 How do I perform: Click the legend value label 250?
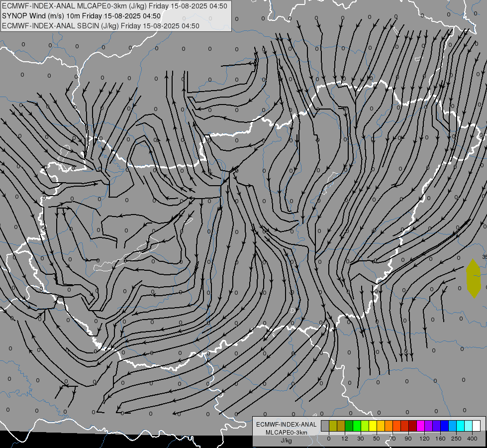coord(456,439)
